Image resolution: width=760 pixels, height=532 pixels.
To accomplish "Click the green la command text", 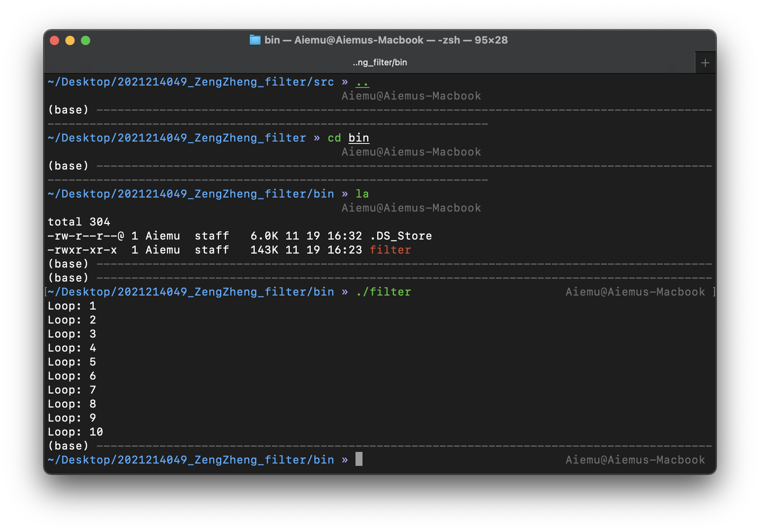I will 362,194.
